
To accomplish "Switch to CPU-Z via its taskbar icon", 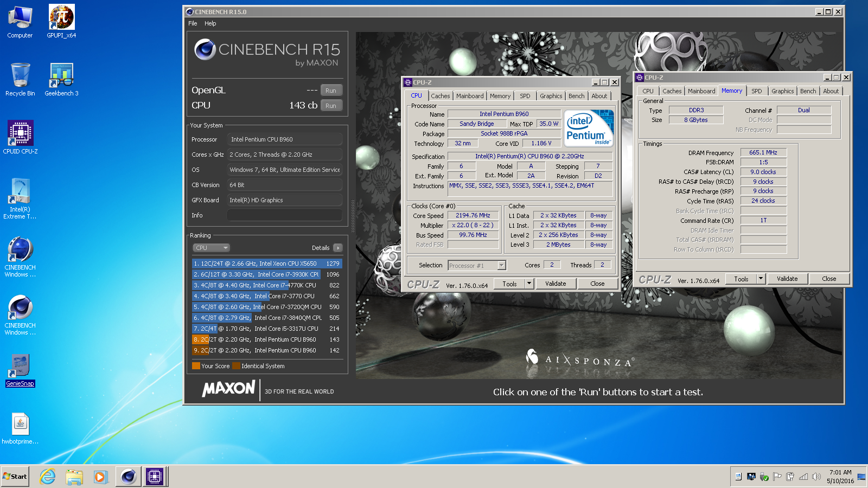I will point(155,477).
